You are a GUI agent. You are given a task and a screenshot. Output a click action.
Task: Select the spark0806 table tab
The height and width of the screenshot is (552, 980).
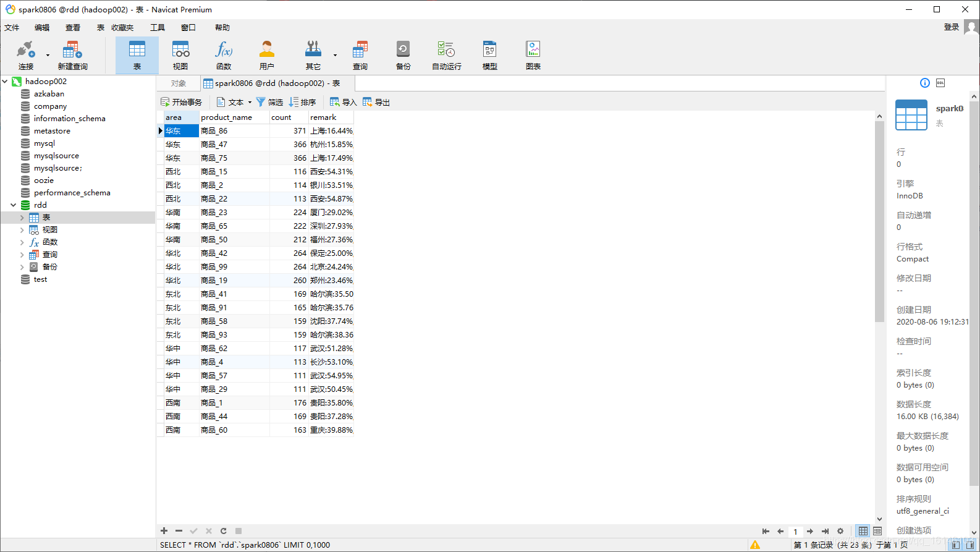pyautogui.click(x=277, y=83)
